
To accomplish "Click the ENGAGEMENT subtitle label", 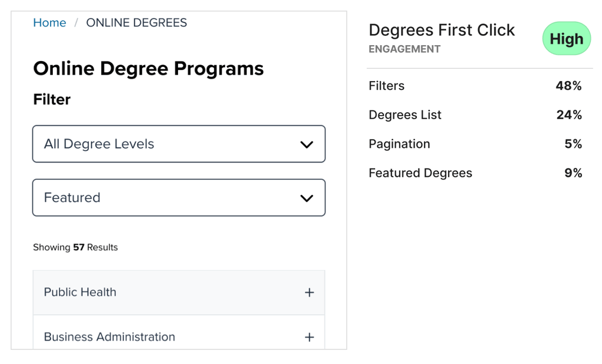I will point(404,49).
